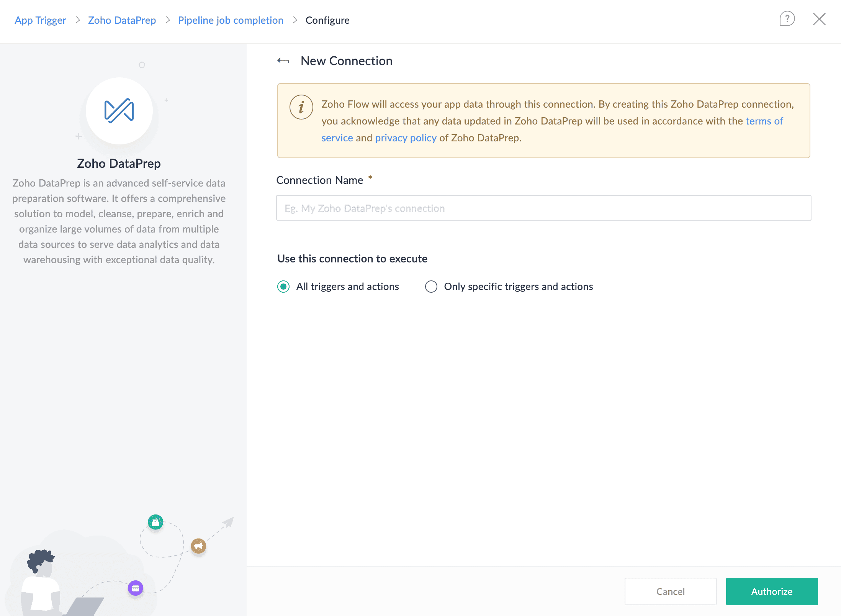Image resolution: width=841 pixels, height=616 pixels.
Task: Click the chevron after Zoho DataPrep breadcrumb
Action: coord(167,20)
